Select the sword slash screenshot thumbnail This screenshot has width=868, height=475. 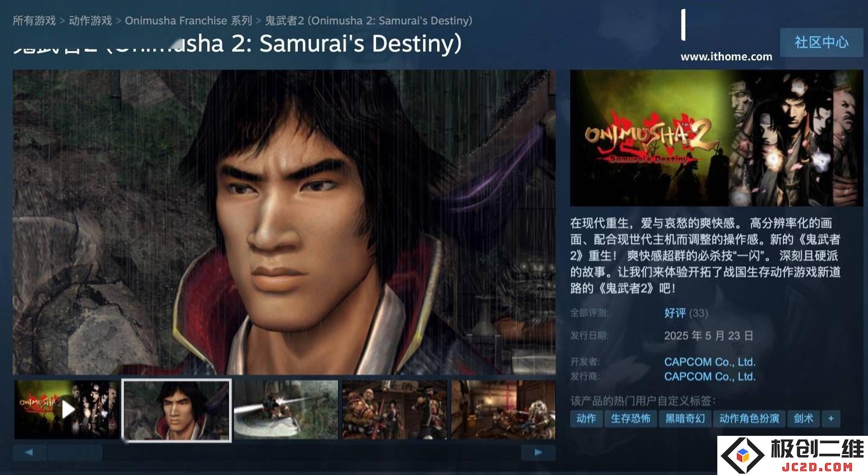[x=286, y=410]
